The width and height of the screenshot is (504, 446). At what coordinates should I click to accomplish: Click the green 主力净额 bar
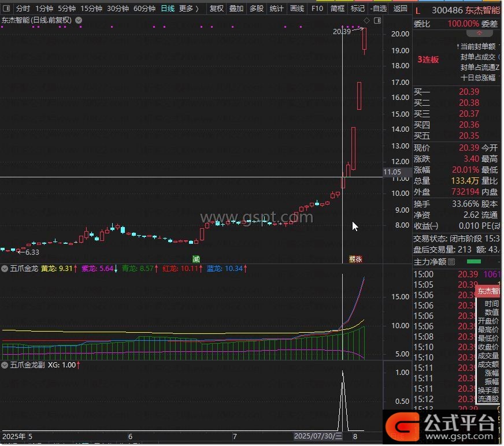click(x=475, y=262)
